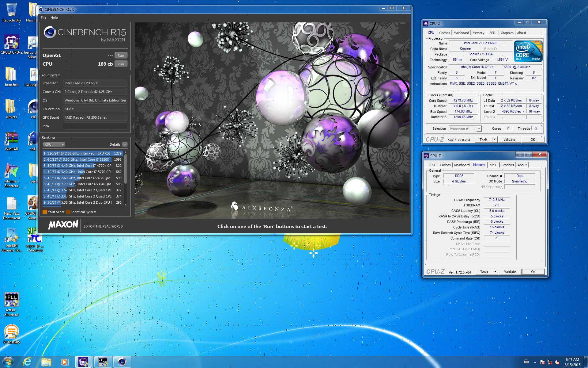Open the benches folder on desktop
Screen dimensions: 588x368
(11, 77)
